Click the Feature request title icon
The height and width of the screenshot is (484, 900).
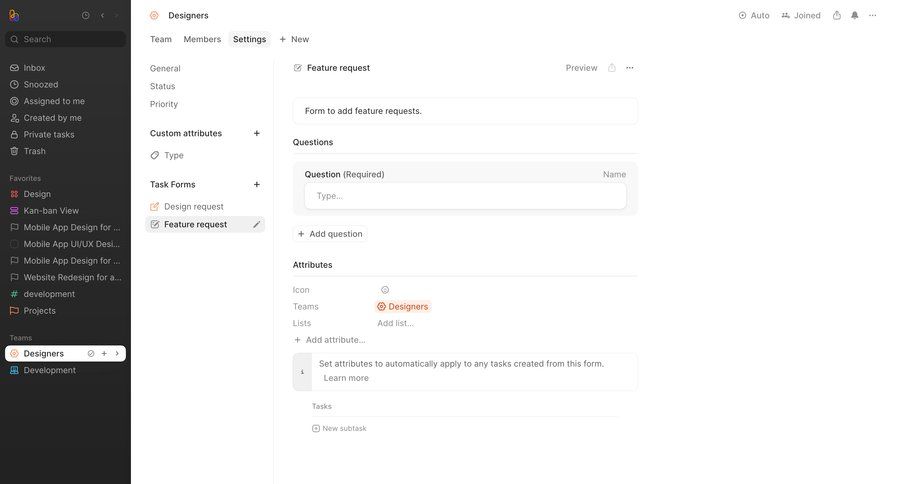tap(297, 68)
